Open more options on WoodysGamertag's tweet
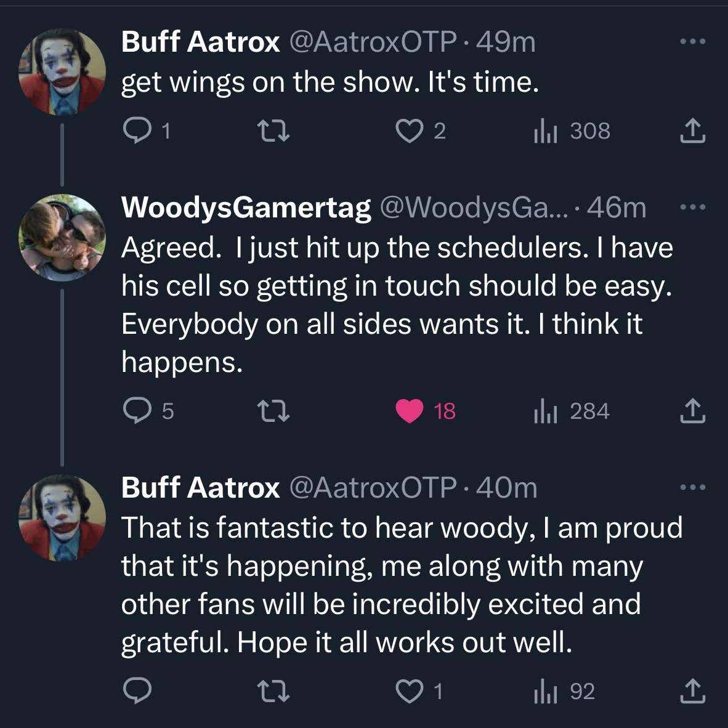 (692, 208)
